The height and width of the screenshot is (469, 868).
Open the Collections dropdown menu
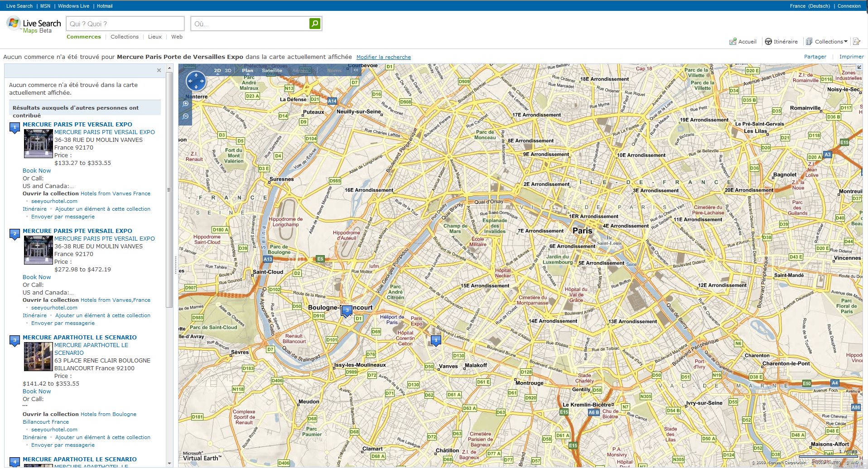point(831,42)
